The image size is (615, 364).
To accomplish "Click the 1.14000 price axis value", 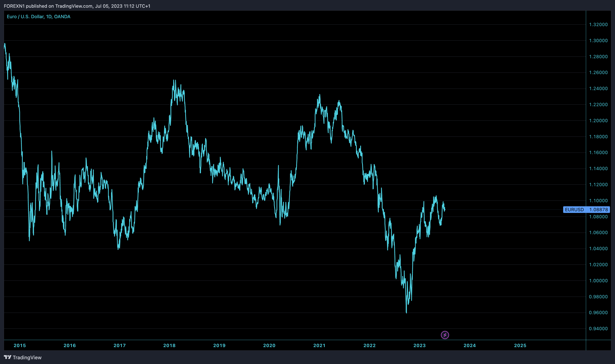I will click(598, 168).
